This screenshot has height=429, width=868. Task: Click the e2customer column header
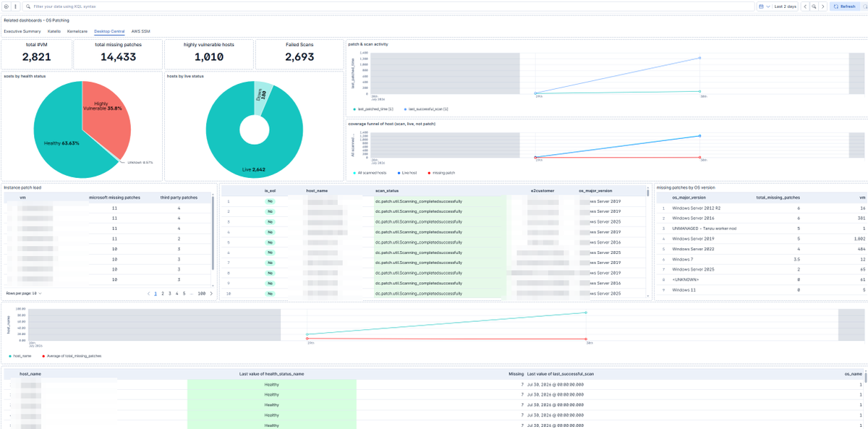pos(541,191)
